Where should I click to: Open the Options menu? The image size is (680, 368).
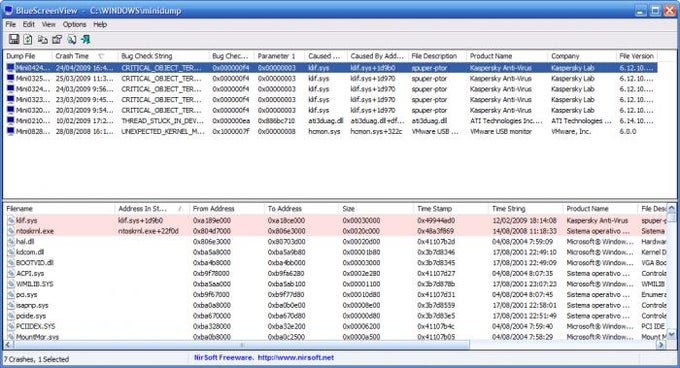[x=74, y=24]
